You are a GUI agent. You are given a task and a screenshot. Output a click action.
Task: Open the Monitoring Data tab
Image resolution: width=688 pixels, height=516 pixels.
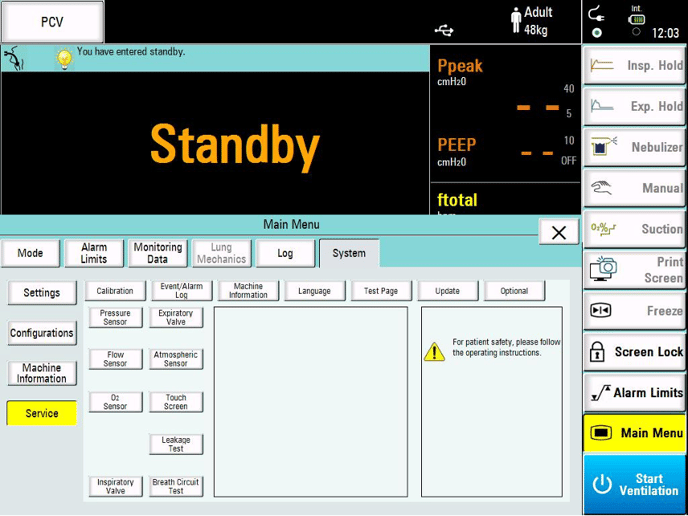click(x=158, y=253)
